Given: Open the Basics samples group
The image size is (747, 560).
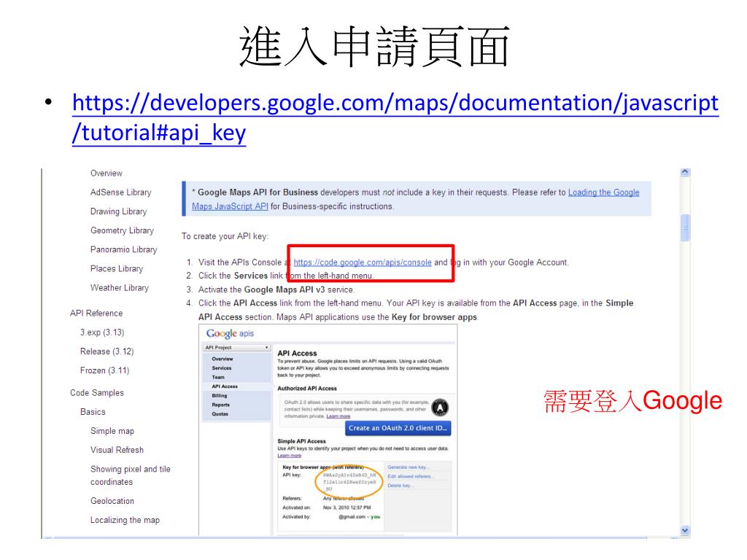Looking at the screenshot, I should (x=93, y=411).
